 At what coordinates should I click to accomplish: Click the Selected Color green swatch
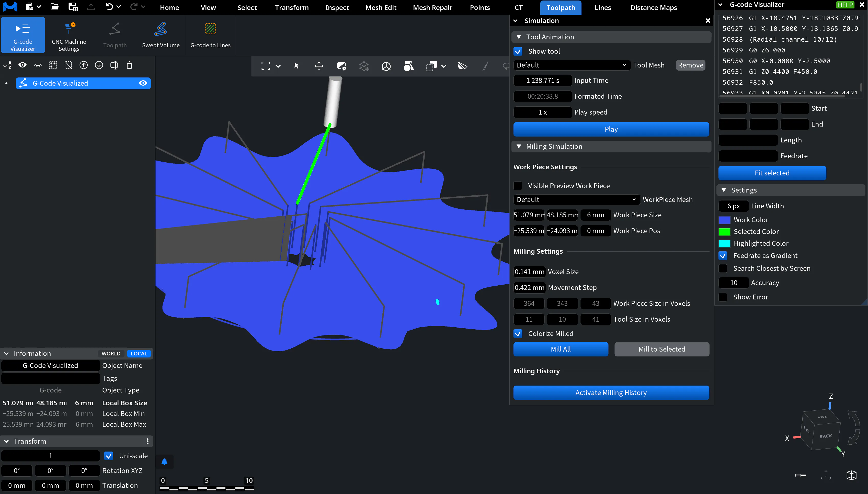click(724, 232)
